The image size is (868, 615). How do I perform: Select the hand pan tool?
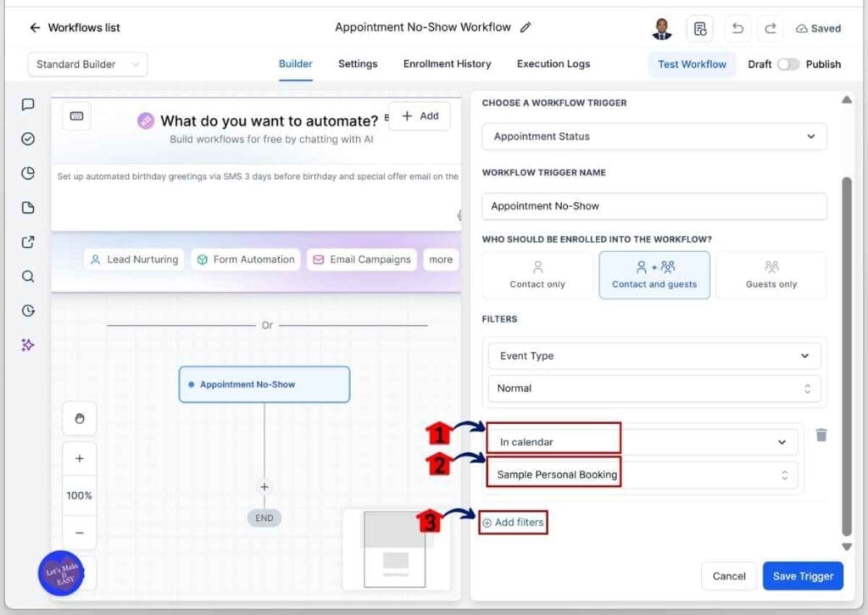[x=79, y=418]
